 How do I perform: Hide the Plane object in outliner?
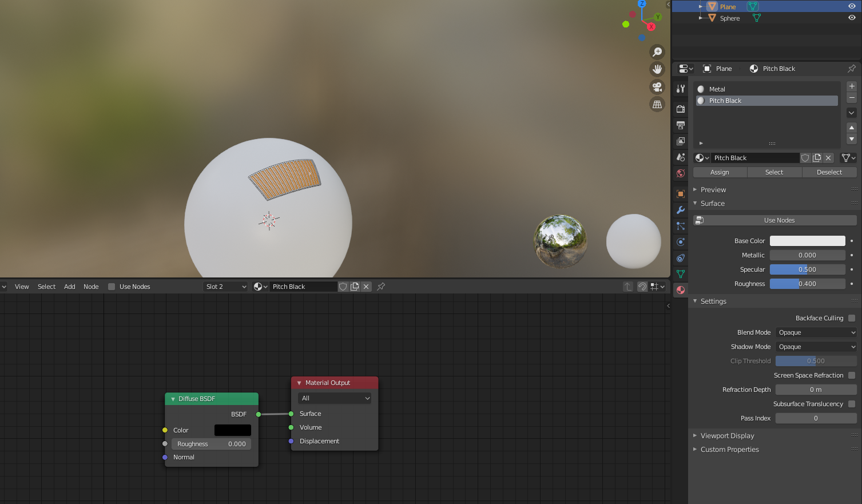tap(852, 6)
